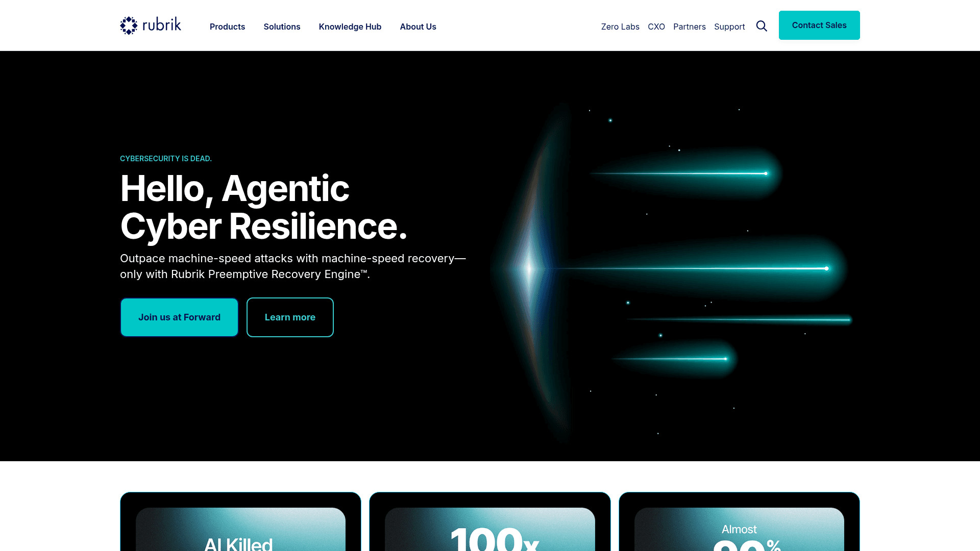Viewport: 980px width, 551px height.
Task: Click the Rubrik logo
Action: point(151,26)
